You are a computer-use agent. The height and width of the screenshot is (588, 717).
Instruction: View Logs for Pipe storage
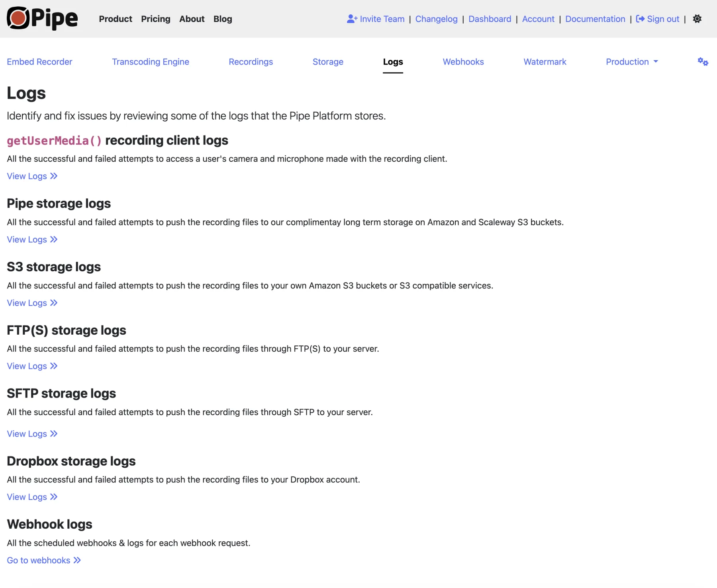(32, 239)
